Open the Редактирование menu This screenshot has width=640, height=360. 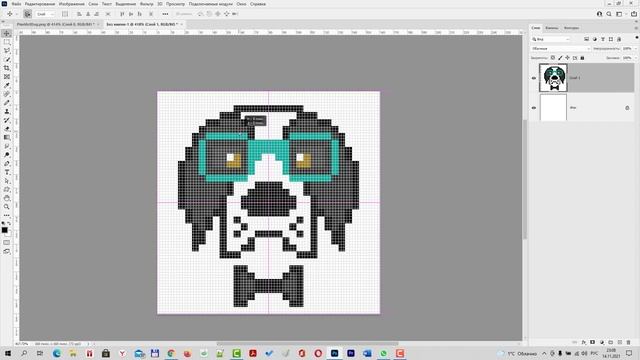(x=40, y=4)
